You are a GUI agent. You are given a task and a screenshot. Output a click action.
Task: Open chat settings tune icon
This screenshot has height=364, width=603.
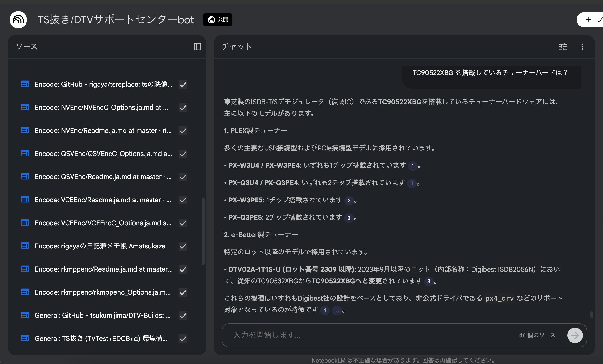click(x=563, y=46)
